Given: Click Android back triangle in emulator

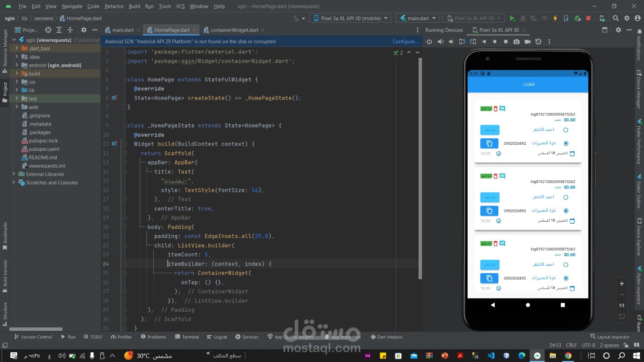Looking at the screenshot, I should tap(493, 305).
